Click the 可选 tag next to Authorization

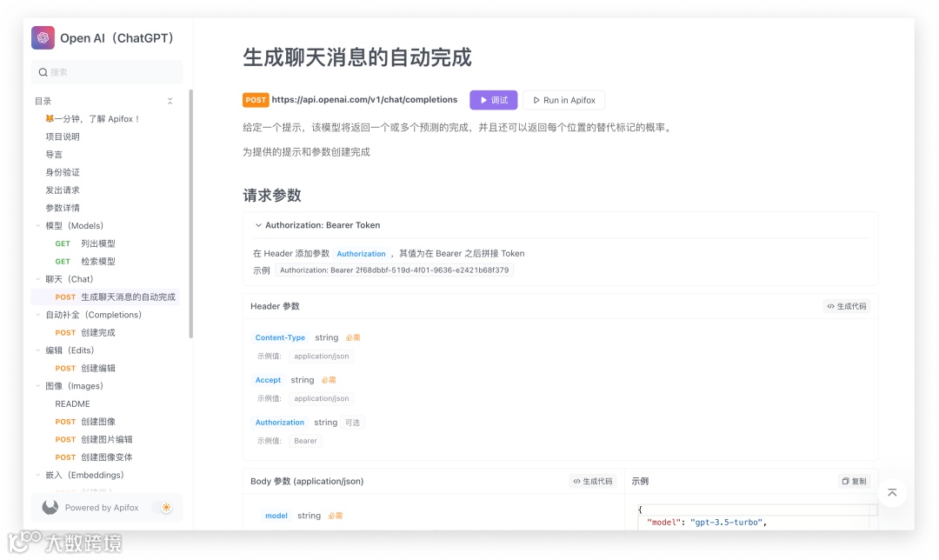pyautogui.click(x=353, y=423)
